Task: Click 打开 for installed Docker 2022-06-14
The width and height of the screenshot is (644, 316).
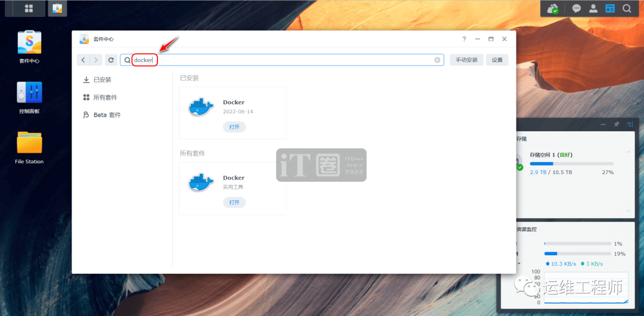Action: [x=234, y=127]
